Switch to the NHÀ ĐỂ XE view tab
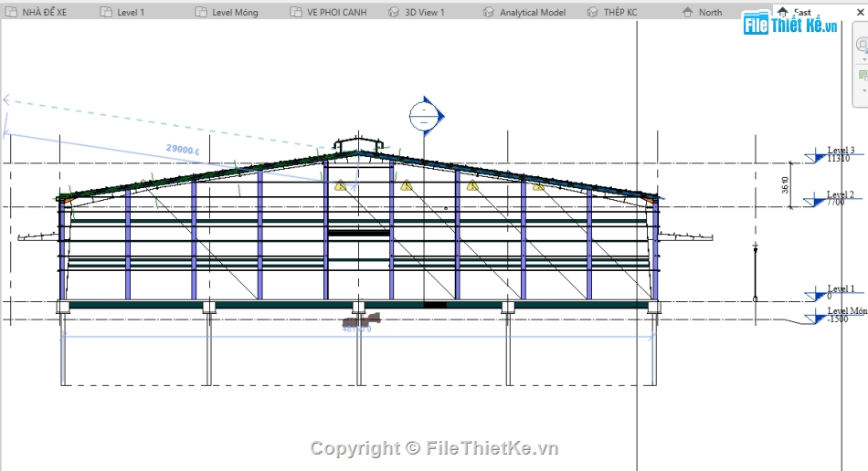The width and height of the screenshot is (868, 471). click(37, 12)
